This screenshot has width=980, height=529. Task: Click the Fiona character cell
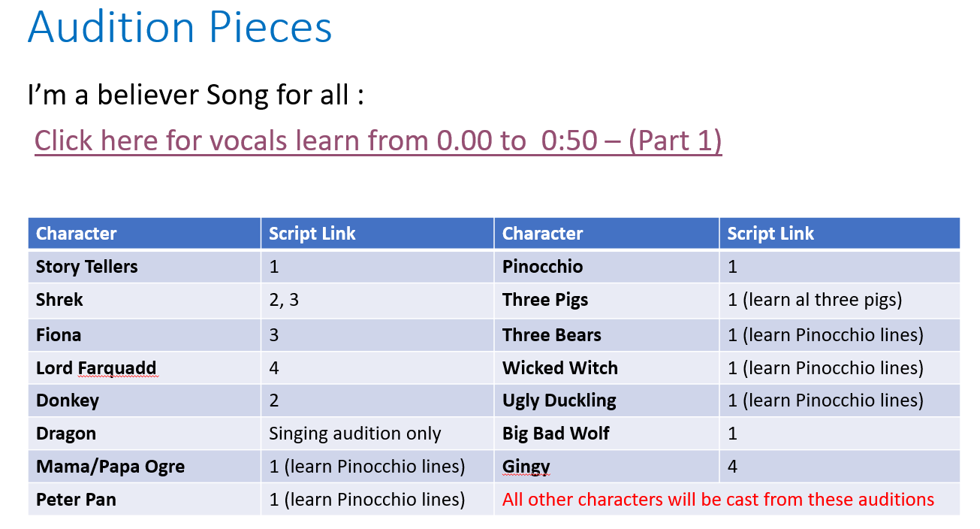[x=144, y=334]
